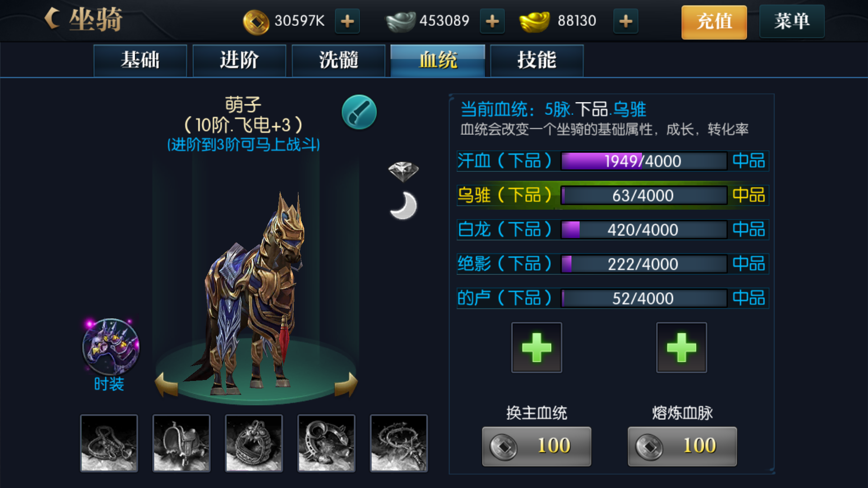Add silver ingots using the plus button

click(x=492, y=21)
